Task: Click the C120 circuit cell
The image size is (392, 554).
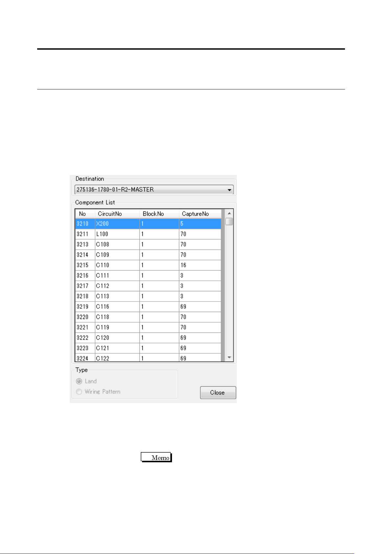Action: click(x=117, y=338)
